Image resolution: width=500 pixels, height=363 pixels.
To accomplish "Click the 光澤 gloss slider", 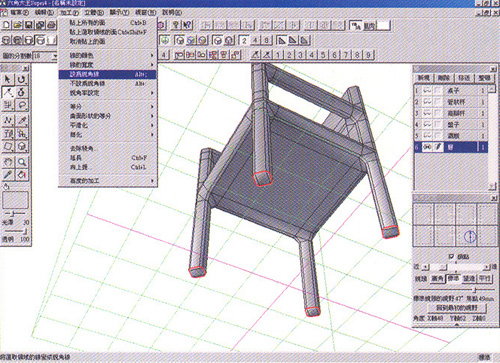I will (15, 214).
